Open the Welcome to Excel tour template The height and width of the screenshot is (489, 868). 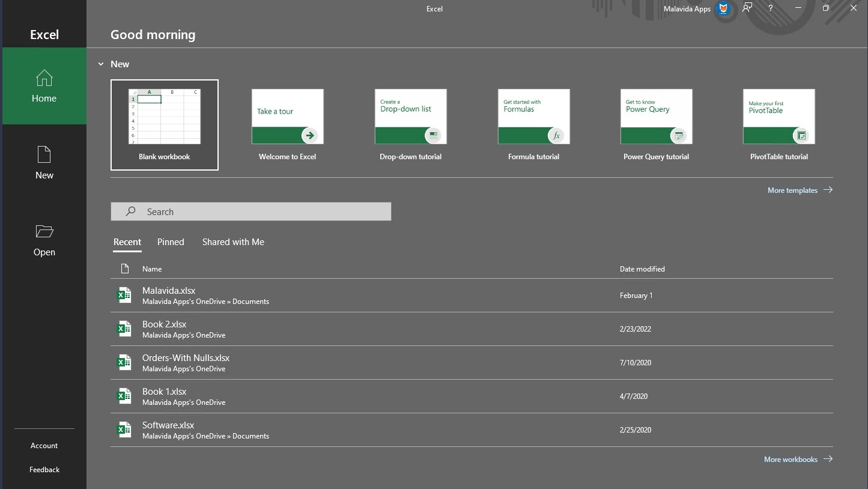tap(287, 125)
